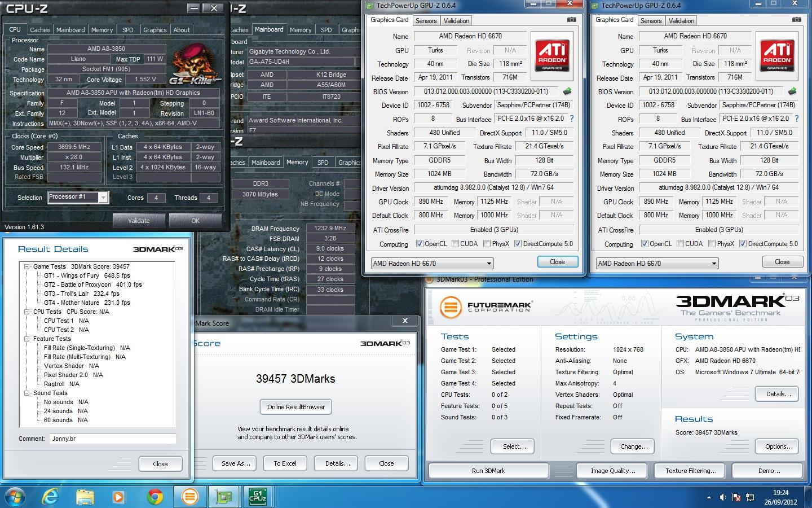
Task: Toggle OpenCL checkbox in left GPU-Z
Action: click(420, 244)
